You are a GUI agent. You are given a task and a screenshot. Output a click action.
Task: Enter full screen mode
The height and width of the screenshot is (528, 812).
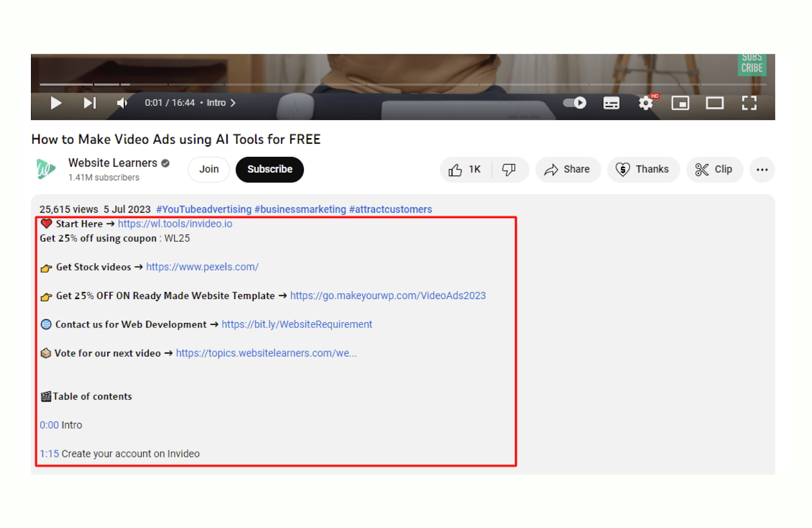pos(749,103)
